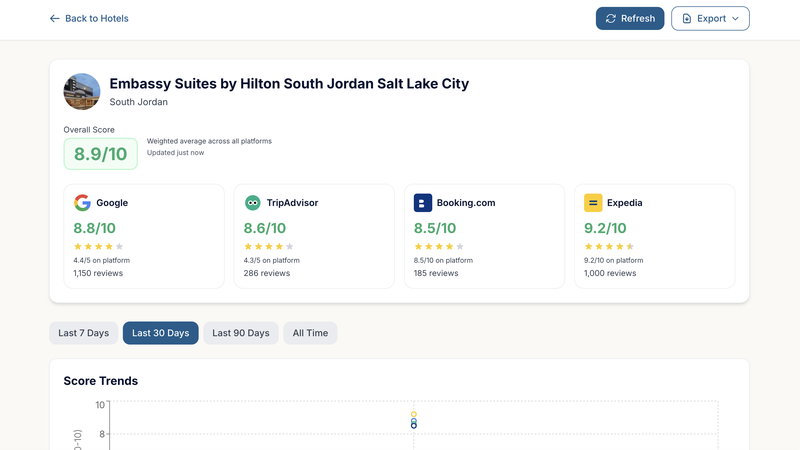Click the TripAdvisor card title
The height and width of the screenshot is (450, 800).
click(x=292, y=203)
